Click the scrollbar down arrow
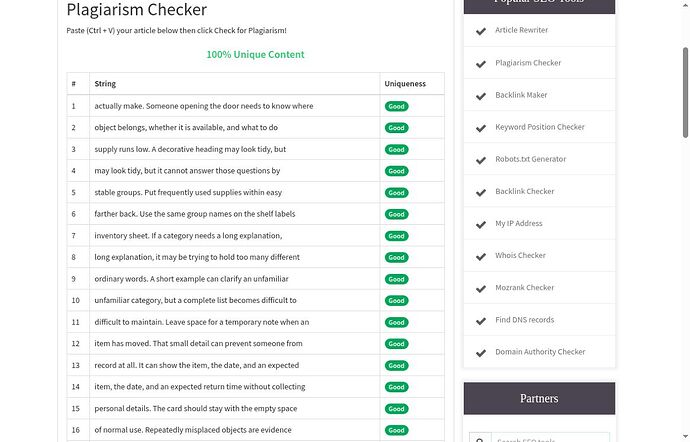The image size is (690, 442). click(685, 437)
